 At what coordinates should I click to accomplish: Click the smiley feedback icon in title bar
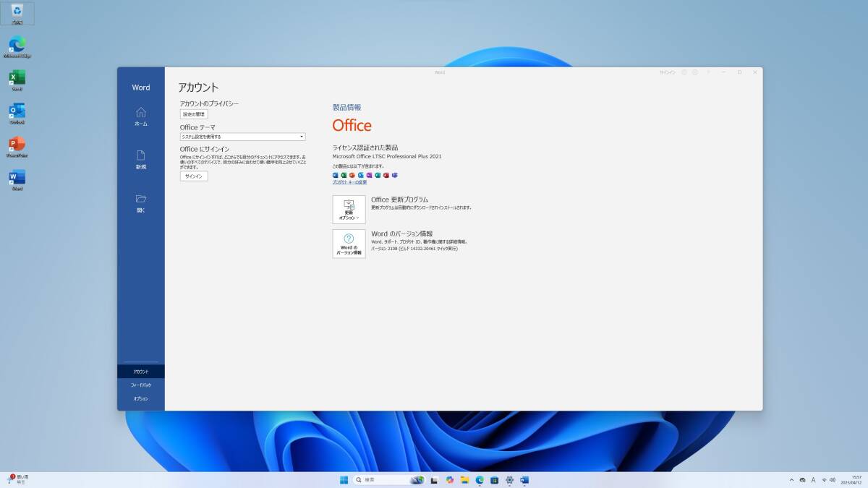click(684, 72)
